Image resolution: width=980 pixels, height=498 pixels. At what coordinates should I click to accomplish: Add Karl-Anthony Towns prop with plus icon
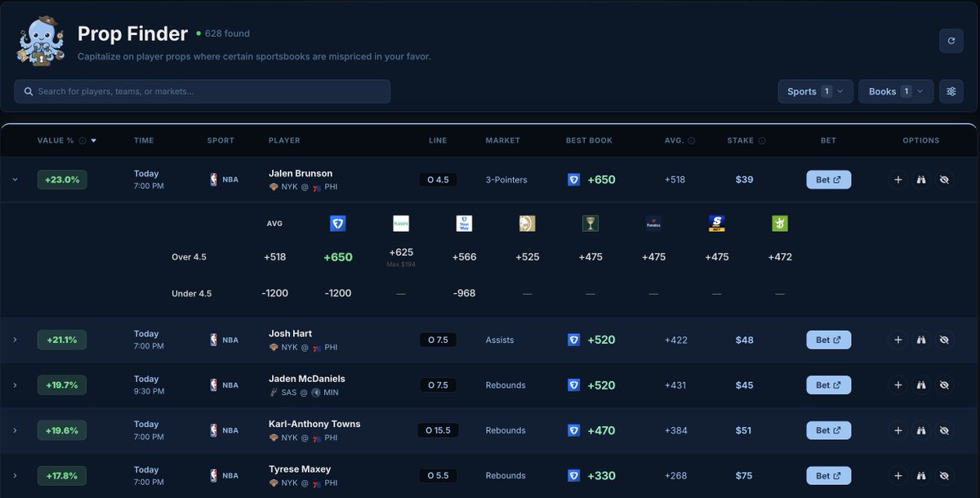click(898, 430)
